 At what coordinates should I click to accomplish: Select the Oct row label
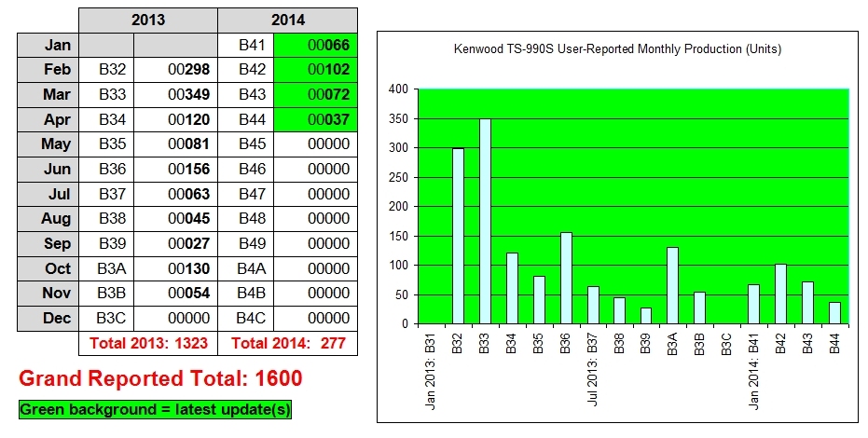pyautogui.click(x=48, y=268)
